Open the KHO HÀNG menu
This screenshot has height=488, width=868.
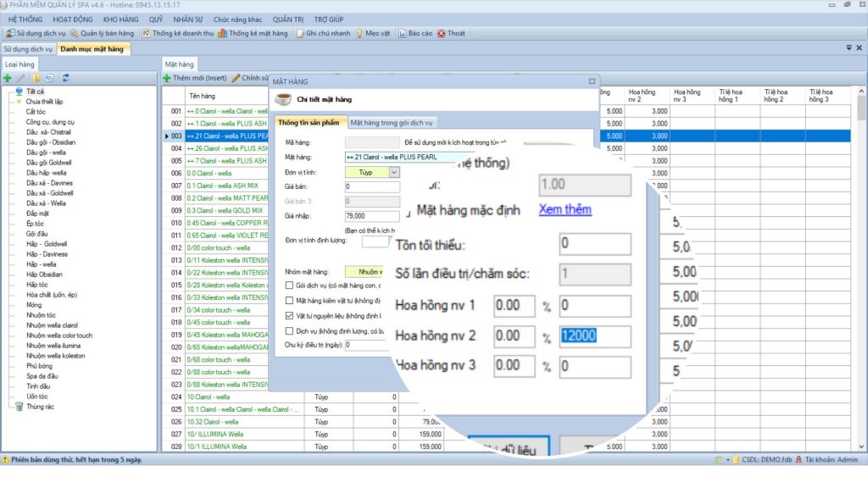click(x=122, y=19)
